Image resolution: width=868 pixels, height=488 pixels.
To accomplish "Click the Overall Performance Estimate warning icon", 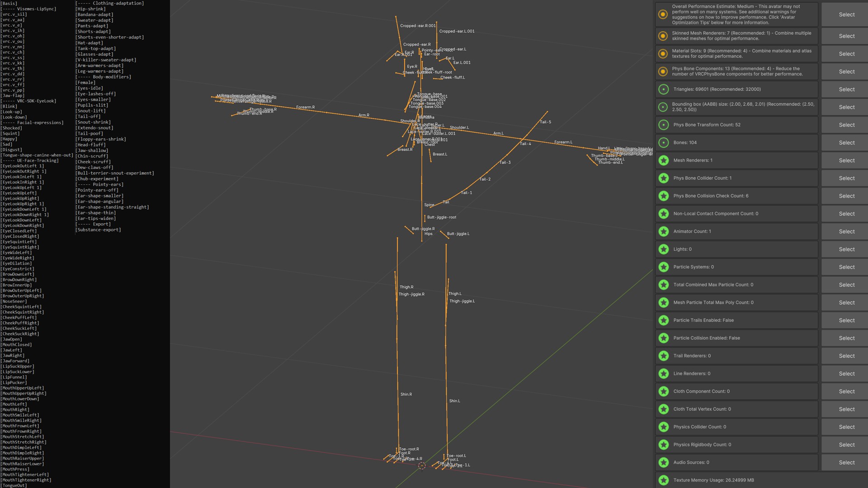I will point(663,14).
